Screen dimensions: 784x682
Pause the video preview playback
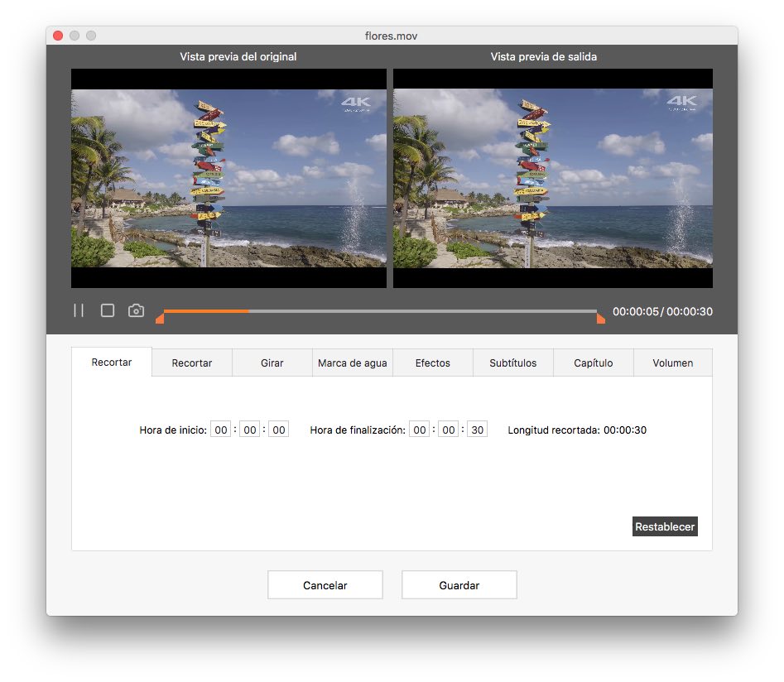pyautogui.click(x=79, y=310)
